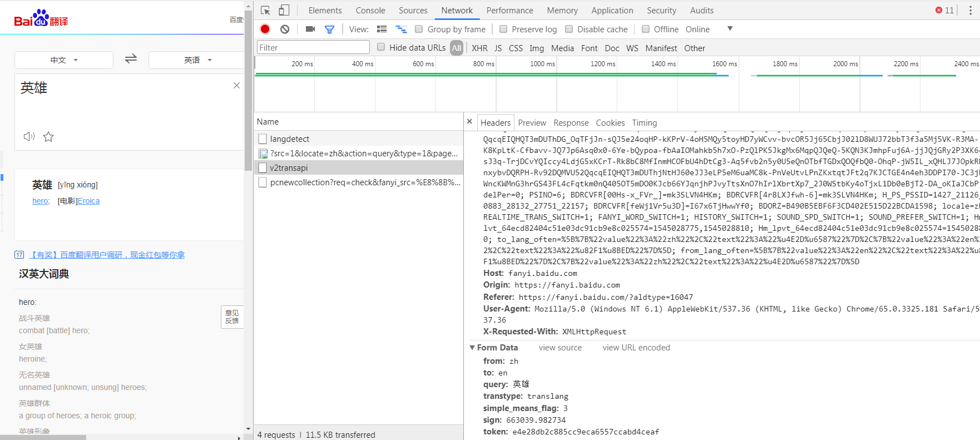Clear the input text with X
The width and height of the screenshot is (980, 440).
(x=236, y=85)
